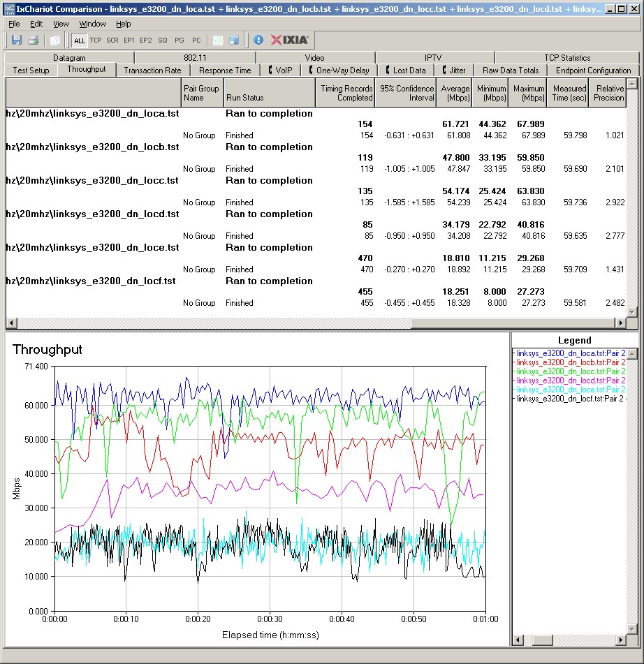
Task: Switch to the Response Time tab
Action: tap(225, 71)
